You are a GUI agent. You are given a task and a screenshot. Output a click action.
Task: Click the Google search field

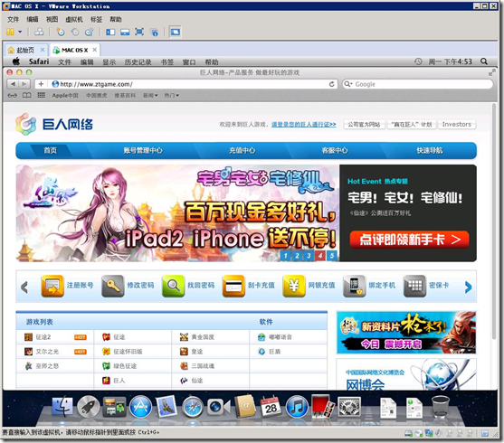click(x=417, y=84)
